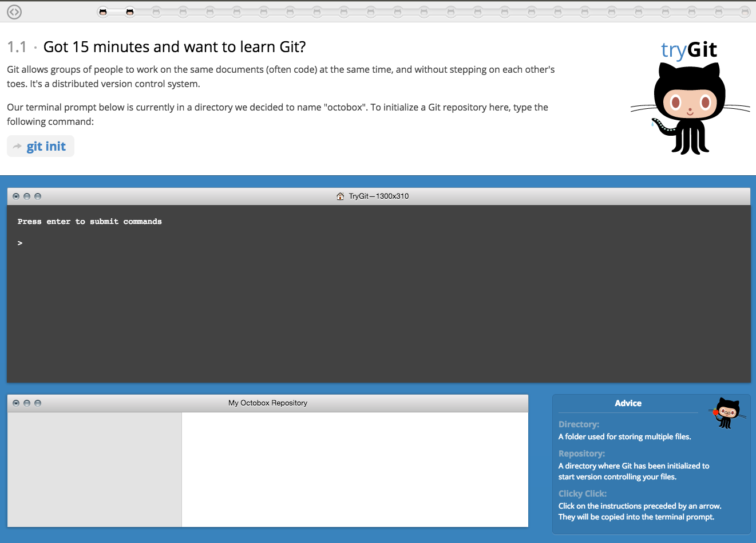This screenshot has width=756, height=543.
Task: Minimize the TryGit terminal window
Action: (x=27, y=196)
